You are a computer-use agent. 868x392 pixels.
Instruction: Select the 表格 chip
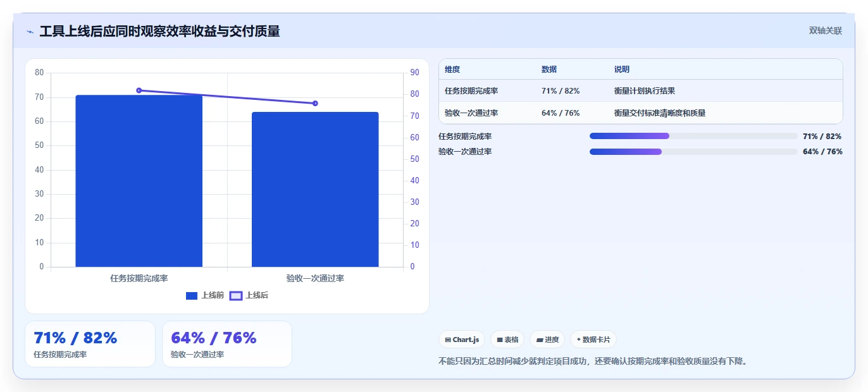[507, 340]
